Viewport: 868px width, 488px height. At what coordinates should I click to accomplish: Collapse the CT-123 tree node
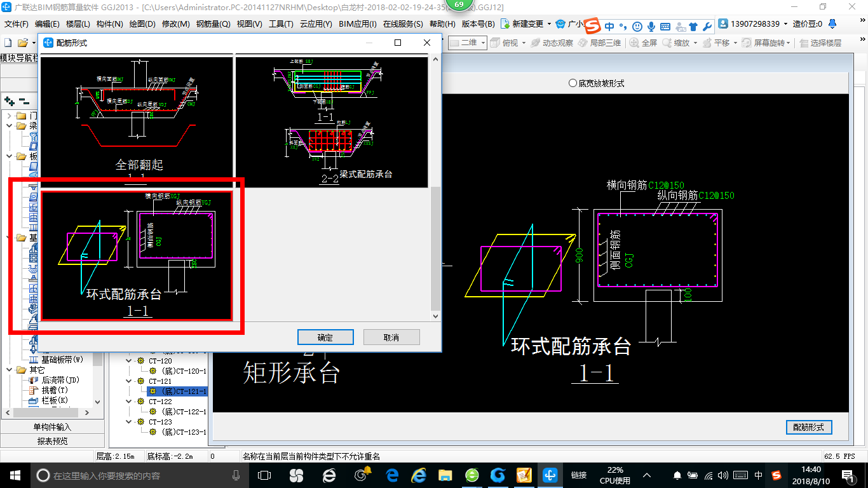point(130,422)
